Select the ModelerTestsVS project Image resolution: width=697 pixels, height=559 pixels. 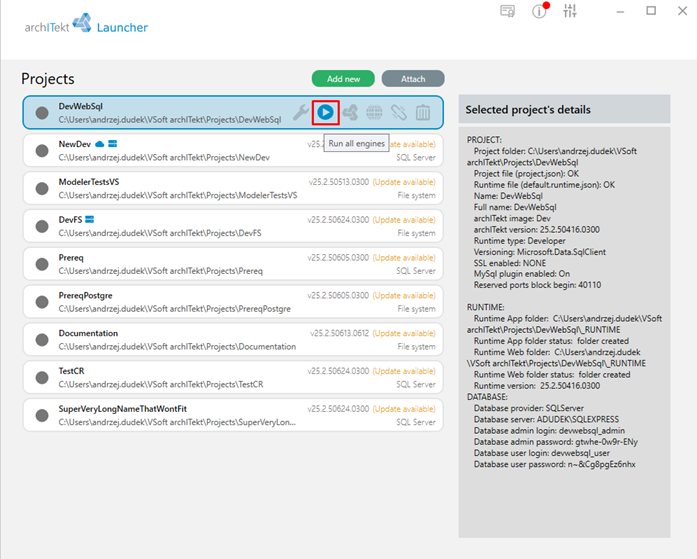click(233, 188)
